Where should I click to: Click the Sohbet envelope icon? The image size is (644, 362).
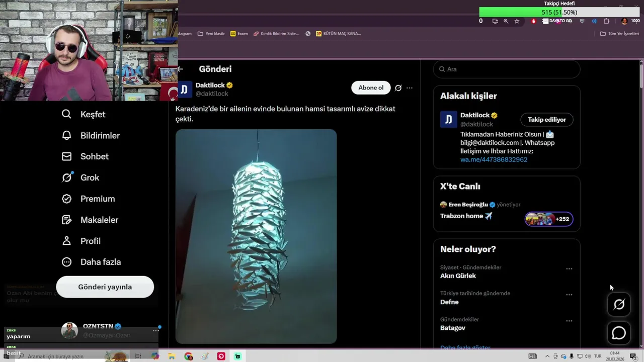tap(66, 156)
